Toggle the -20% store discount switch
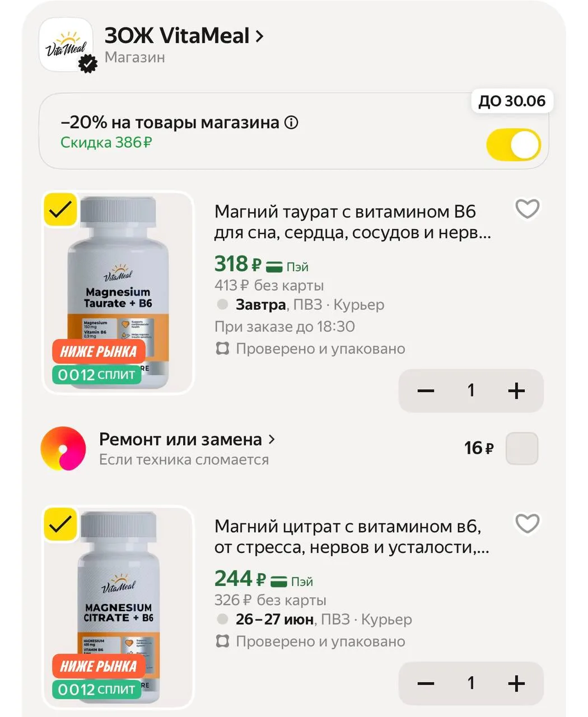This screenshot has width=588, height=717. 513,145
